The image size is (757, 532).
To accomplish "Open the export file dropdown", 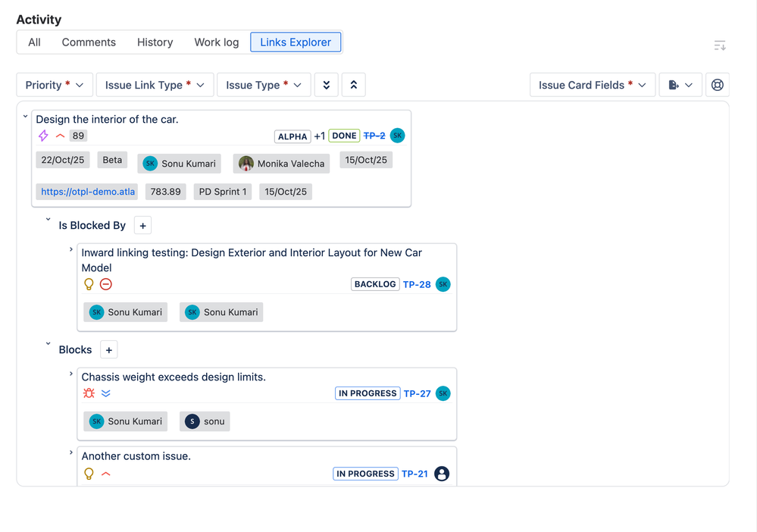I will click(x=680, y=85).
